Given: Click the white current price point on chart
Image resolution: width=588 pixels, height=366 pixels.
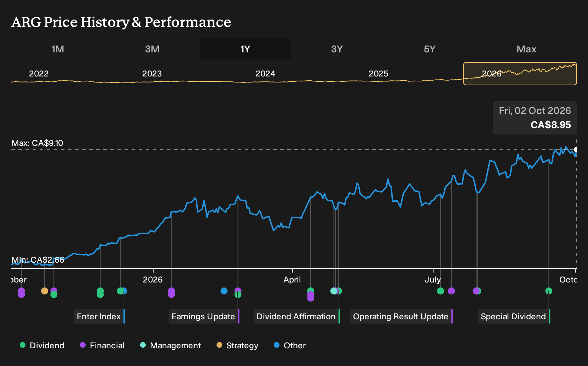Looking at the screenshot, I should coord(576,150).
